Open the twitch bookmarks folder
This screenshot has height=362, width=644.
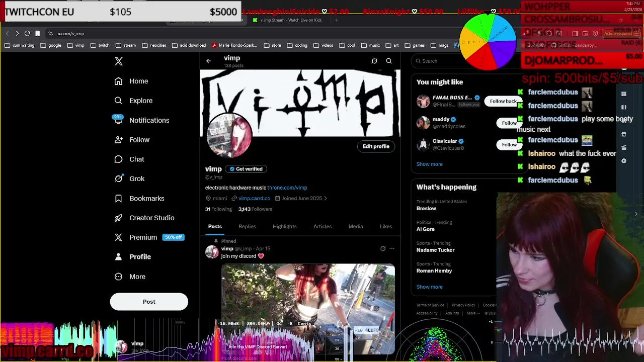click(100, 45)
